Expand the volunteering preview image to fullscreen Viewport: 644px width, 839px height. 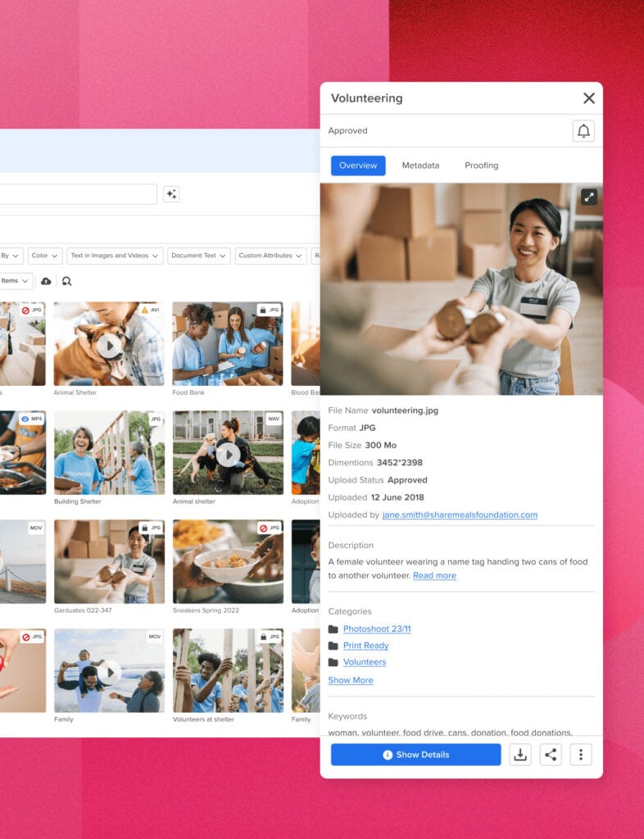(x=589, y=197)
